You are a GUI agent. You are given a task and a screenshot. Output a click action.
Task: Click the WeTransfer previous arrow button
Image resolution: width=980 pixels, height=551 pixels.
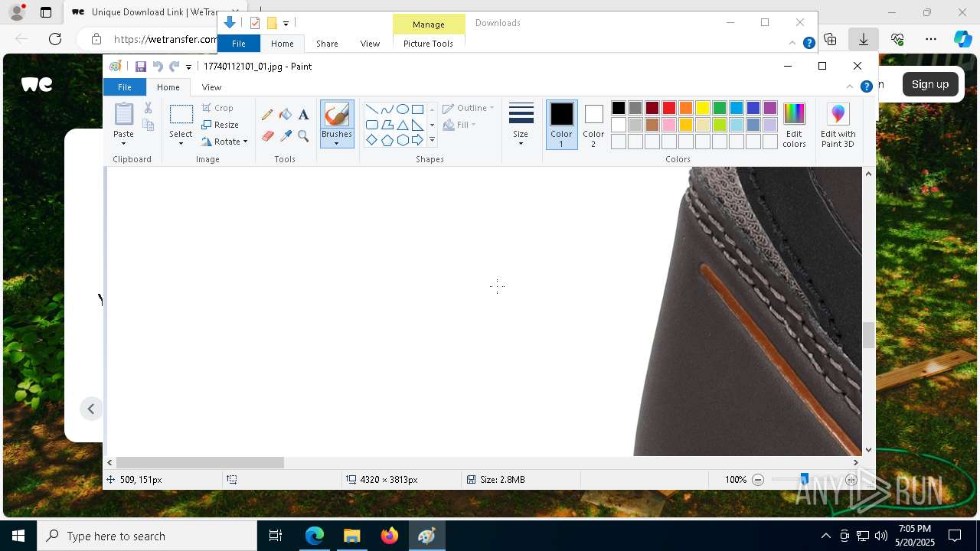point(91,409)
